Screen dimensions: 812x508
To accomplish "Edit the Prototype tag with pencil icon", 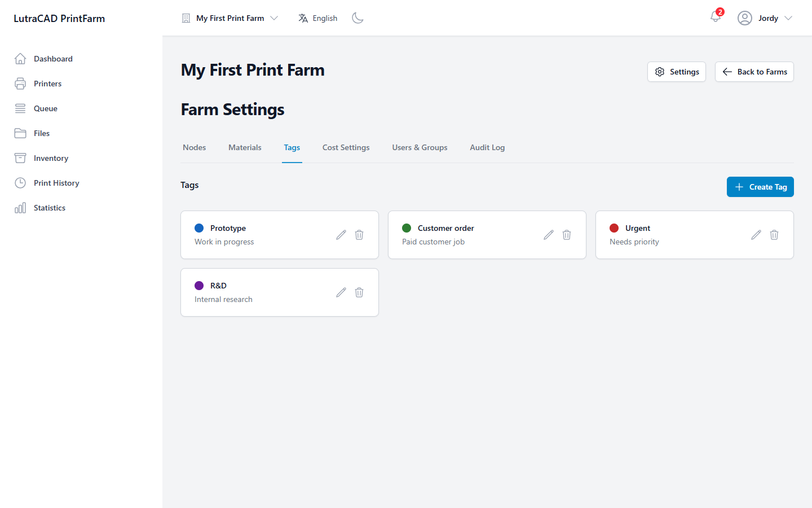I will click(x=341, y=235).
